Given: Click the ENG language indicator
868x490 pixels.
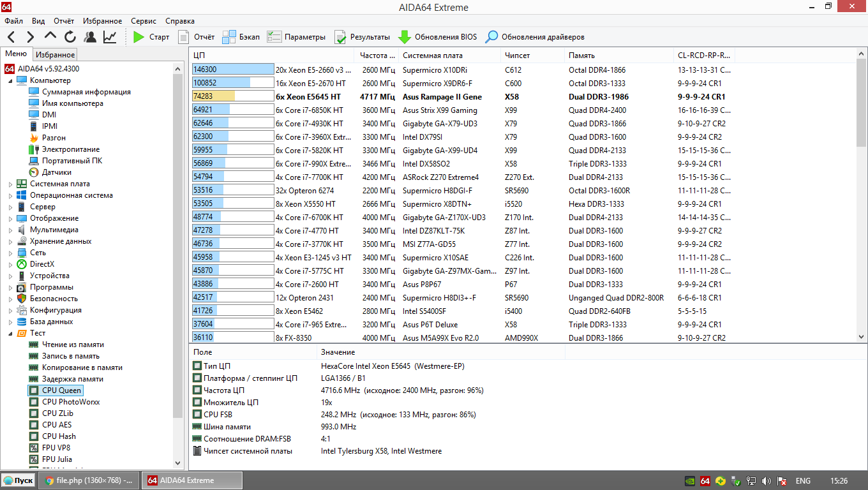Looking at the screenshot, I should tap(803, 480).
